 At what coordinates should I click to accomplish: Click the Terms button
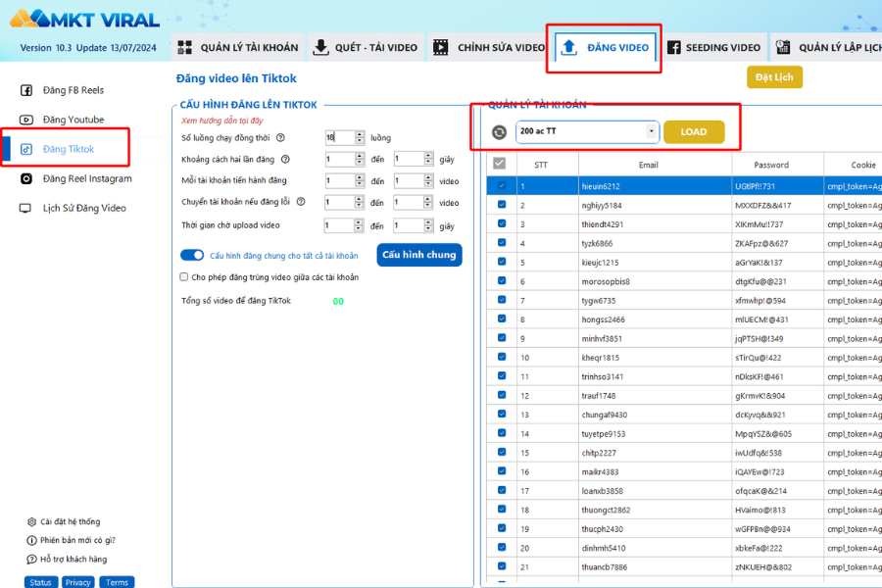coord(117,582)
